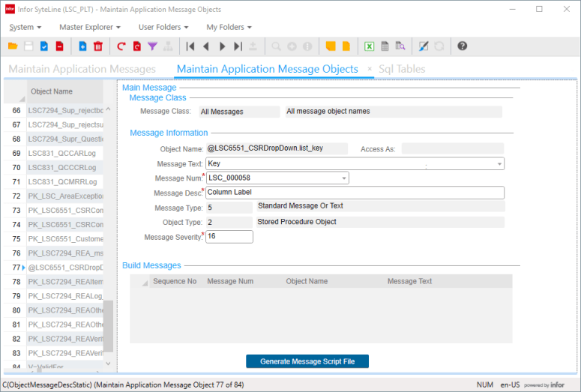
Task: Click en-US in the status bar
Action: coord(510,385)
